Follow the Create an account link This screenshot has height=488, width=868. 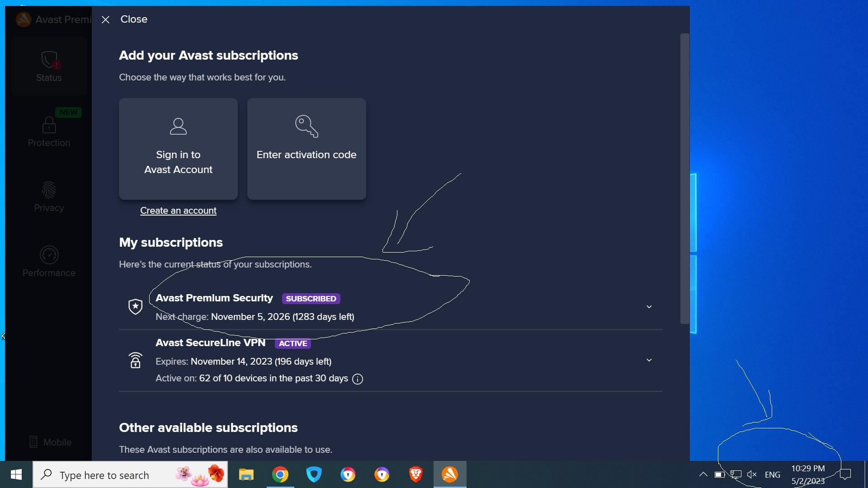point(178,211)
